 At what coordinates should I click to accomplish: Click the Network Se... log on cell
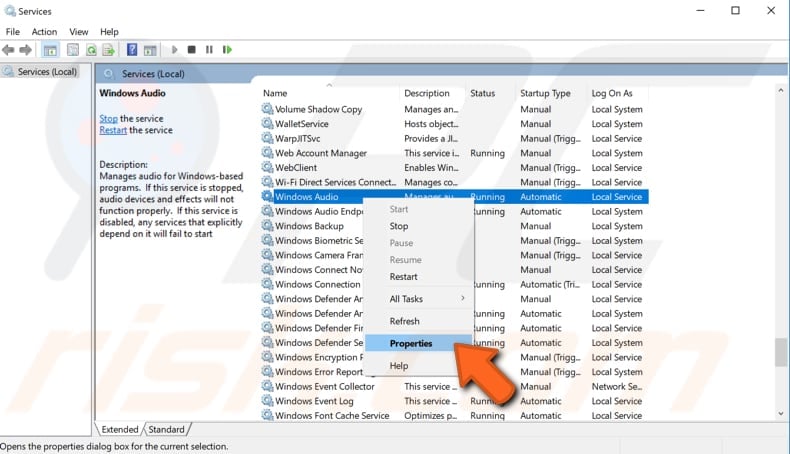(617, 386)
